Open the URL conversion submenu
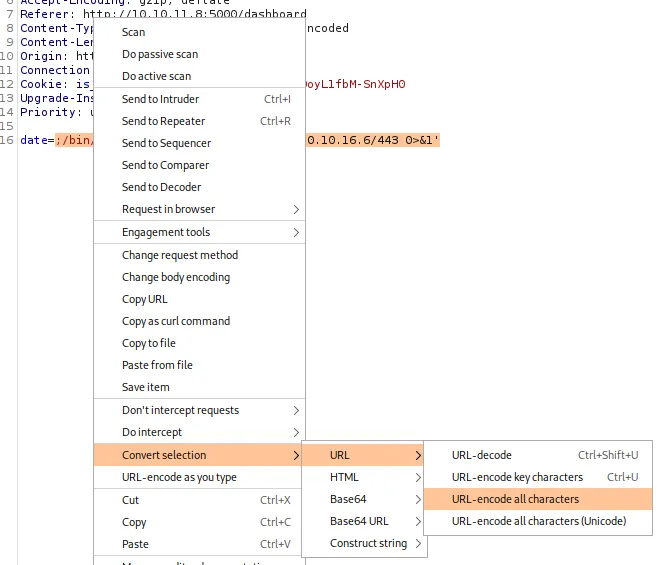 pos(363,455)
